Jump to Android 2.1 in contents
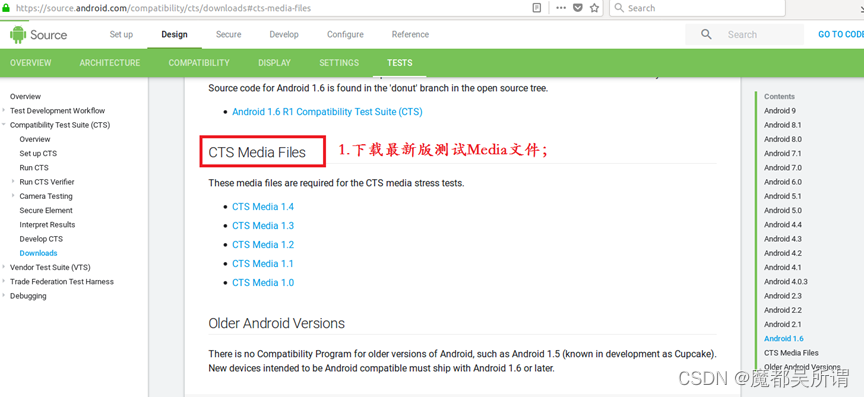The image size is (864, 397). click(783, 324)
